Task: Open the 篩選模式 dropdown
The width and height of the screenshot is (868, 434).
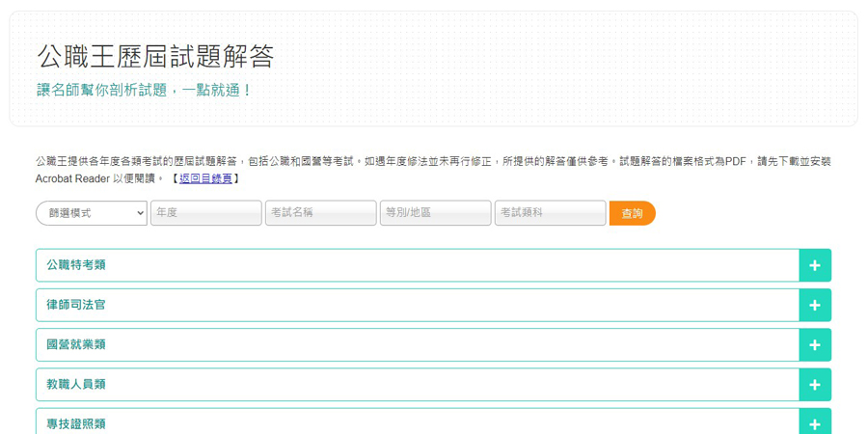Action: [92, 213]
